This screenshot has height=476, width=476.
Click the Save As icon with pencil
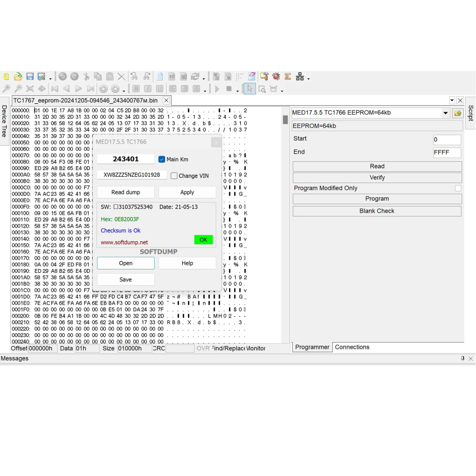(41, 77)
